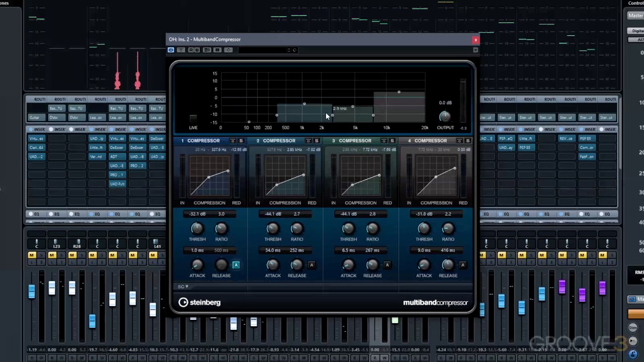Open the plugin preset name field
Screen dimensions: 644x362
[x=262, y=50]
